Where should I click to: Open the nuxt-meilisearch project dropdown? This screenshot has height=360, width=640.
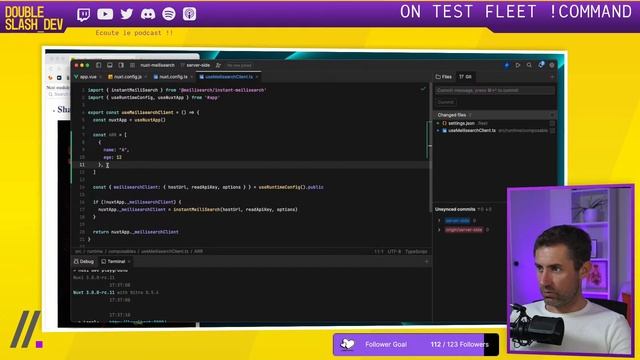coord(157,65)
